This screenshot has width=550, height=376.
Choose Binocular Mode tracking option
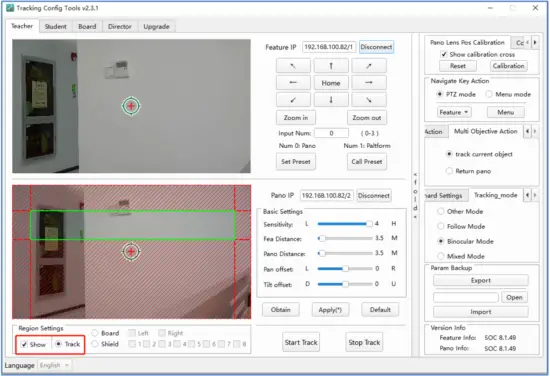point(441,241)
